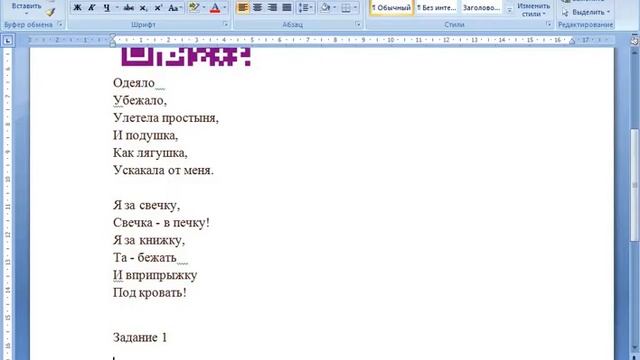Click the Format Painter brush icon
The image size is (640, 360).
coord(50,13)
